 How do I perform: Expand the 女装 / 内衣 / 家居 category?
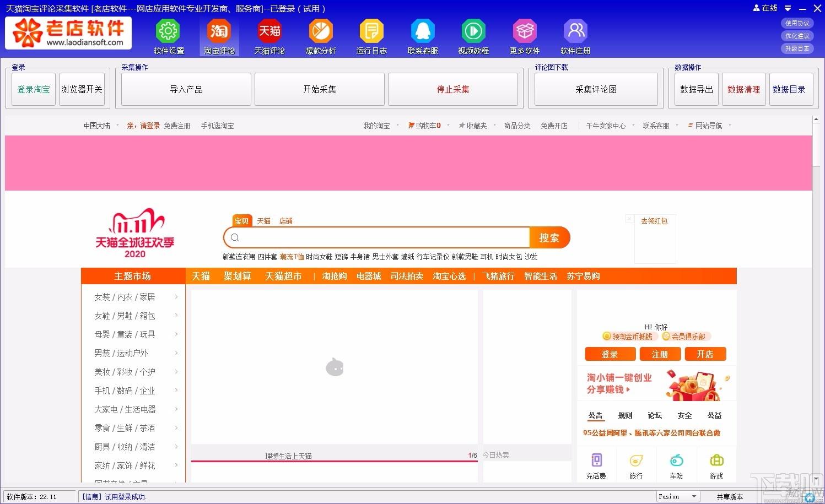[176, 297]
